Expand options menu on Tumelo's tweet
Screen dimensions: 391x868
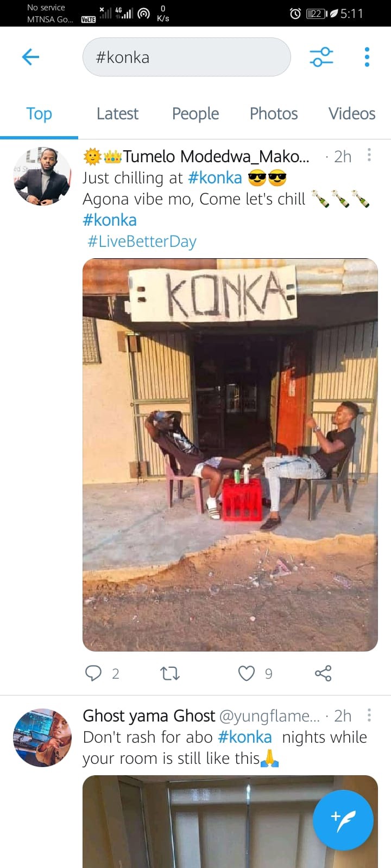coord(369,155)
